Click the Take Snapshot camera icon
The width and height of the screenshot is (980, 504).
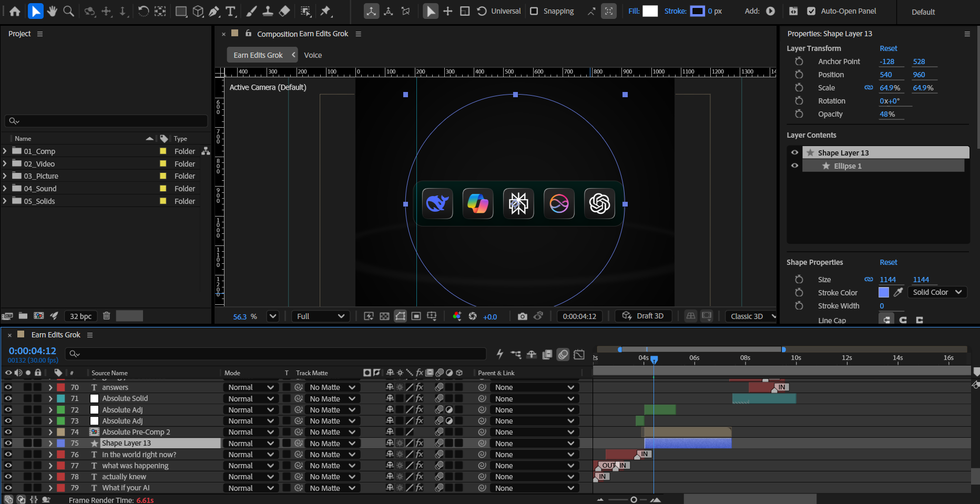click(x=522, y=316)
